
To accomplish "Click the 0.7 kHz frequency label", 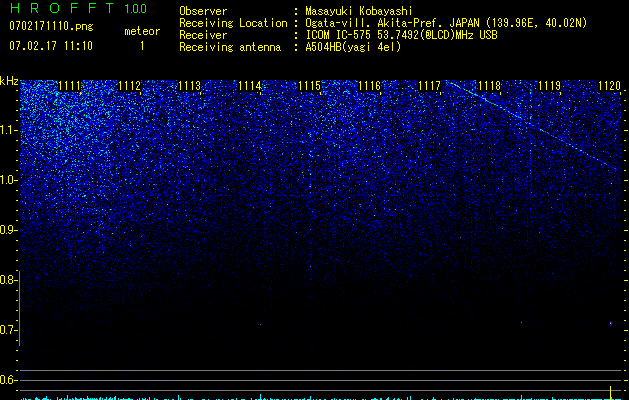I will coord(8,330).
